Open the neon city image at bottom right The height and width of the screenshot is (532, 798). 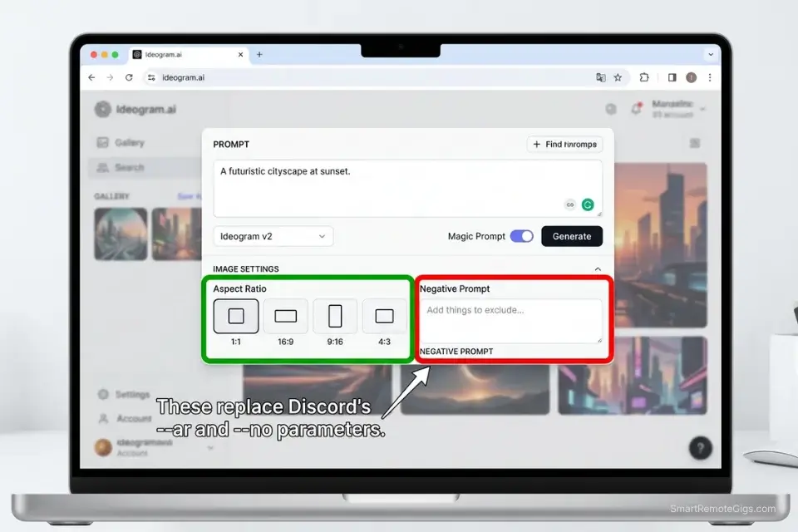point(633,375)
